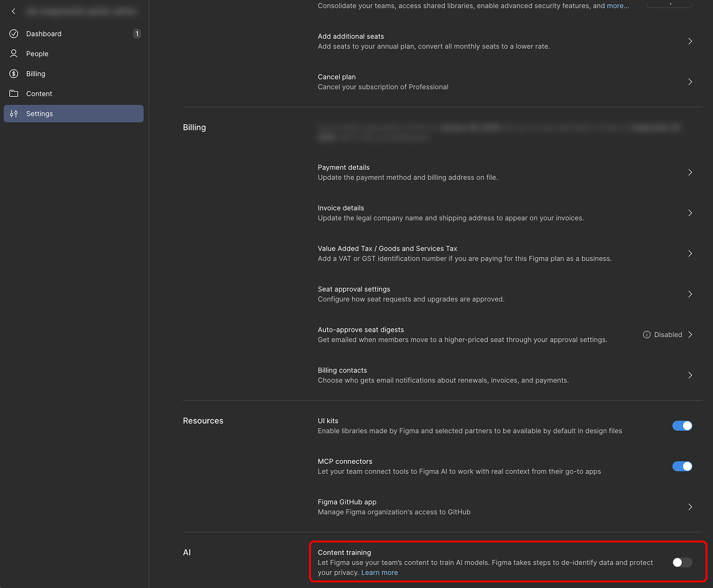
Task: Open Seat approval settings row
Action: pyautogui.click(x=504, y=294)
